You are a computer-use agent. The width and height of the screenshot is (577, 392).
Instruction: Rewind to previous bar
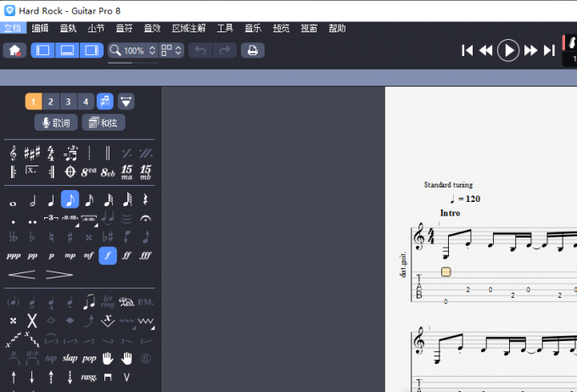click(486, 50)
